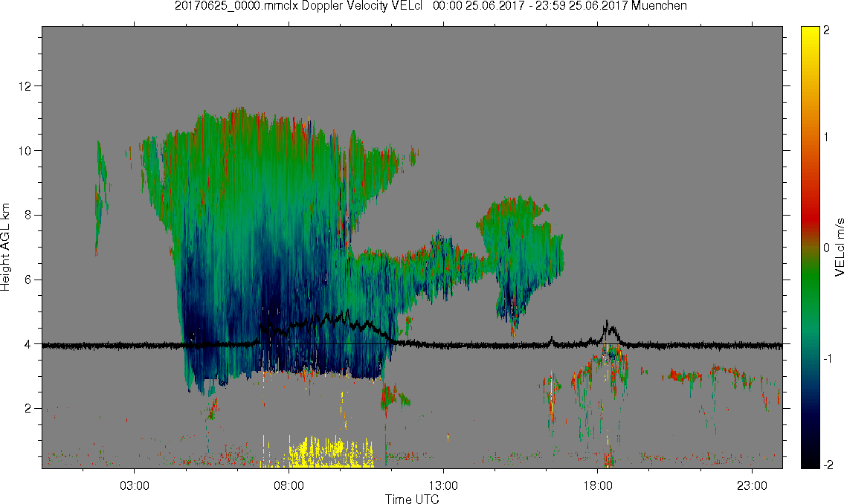The image size is (844, 504).
Task: Click the height axis label 10
Action: [x=25, y=151]
